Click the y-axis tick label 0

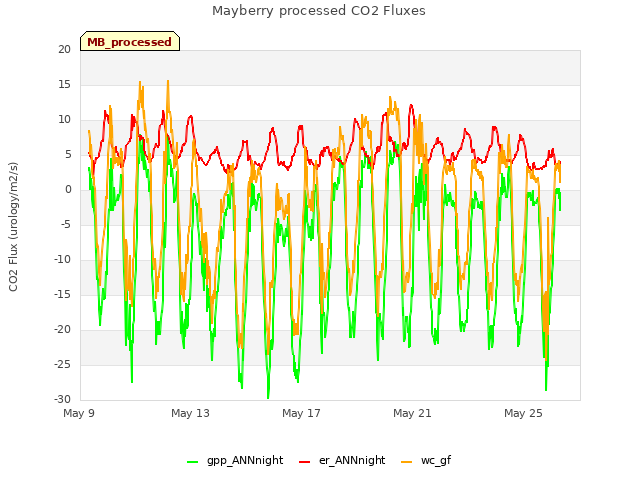tap(68, 189)
